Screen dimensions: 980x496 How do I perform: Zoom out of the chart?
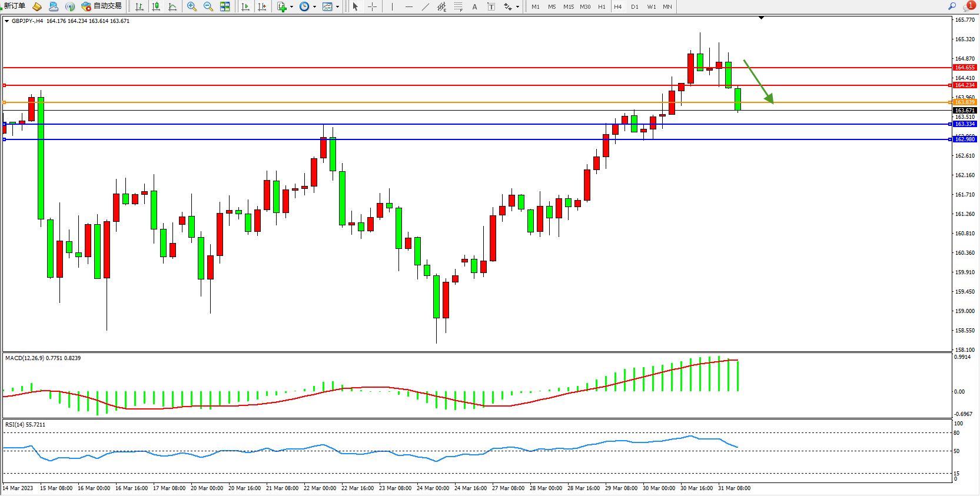pos(208,6)
